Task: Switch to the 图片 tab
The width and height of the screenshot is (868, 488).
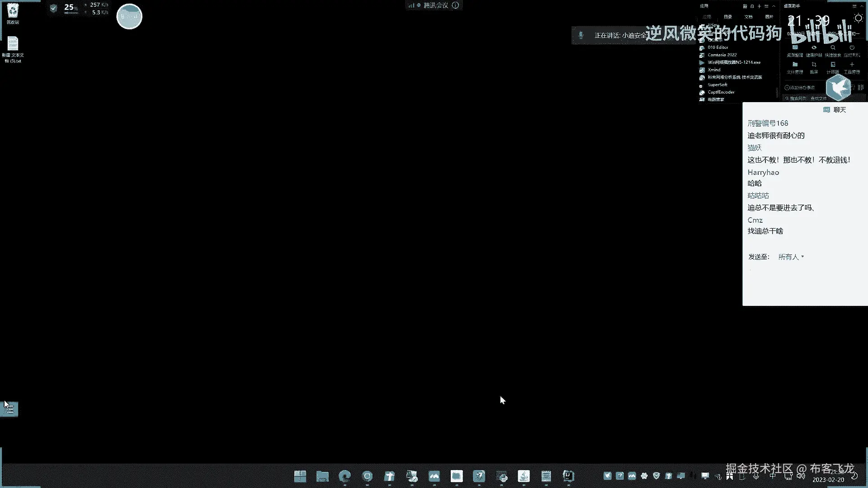Action: (769, 17)
